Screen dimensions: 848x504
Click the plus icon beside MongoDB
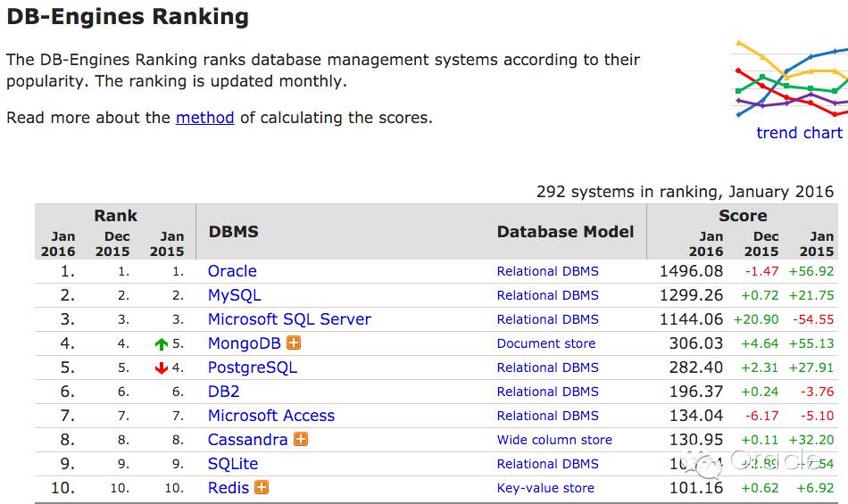click(294, 343)
